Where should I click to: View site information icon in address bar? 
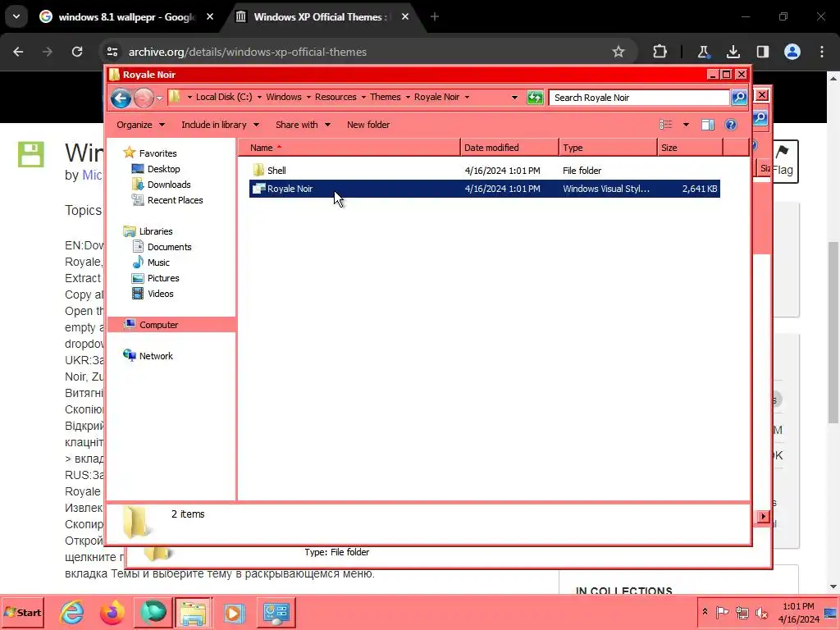coord(112,52)
